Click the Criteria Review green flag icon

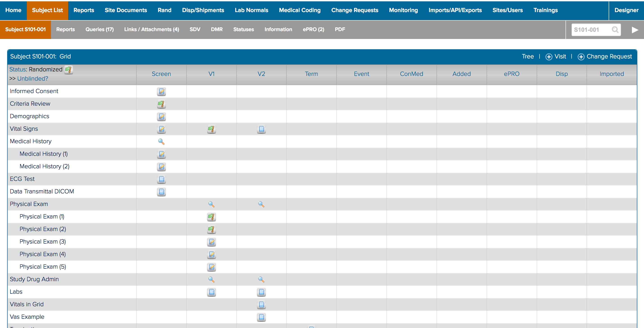(161, 104)
